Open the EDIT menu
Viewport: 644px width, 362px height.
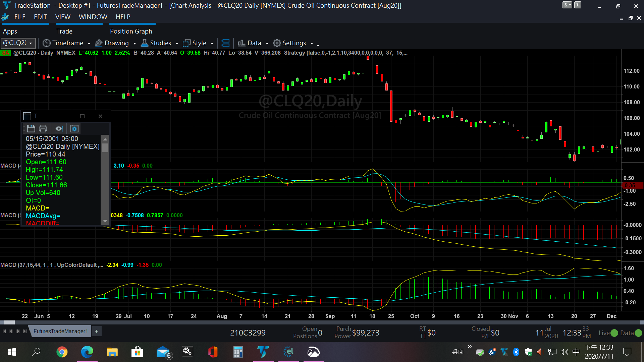[40, 17]
